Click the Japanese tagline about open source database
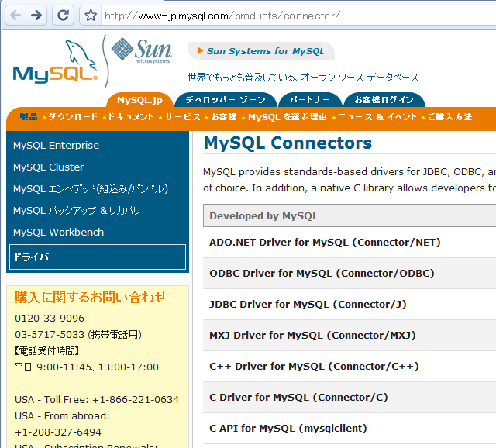 [x=303, y=78]
